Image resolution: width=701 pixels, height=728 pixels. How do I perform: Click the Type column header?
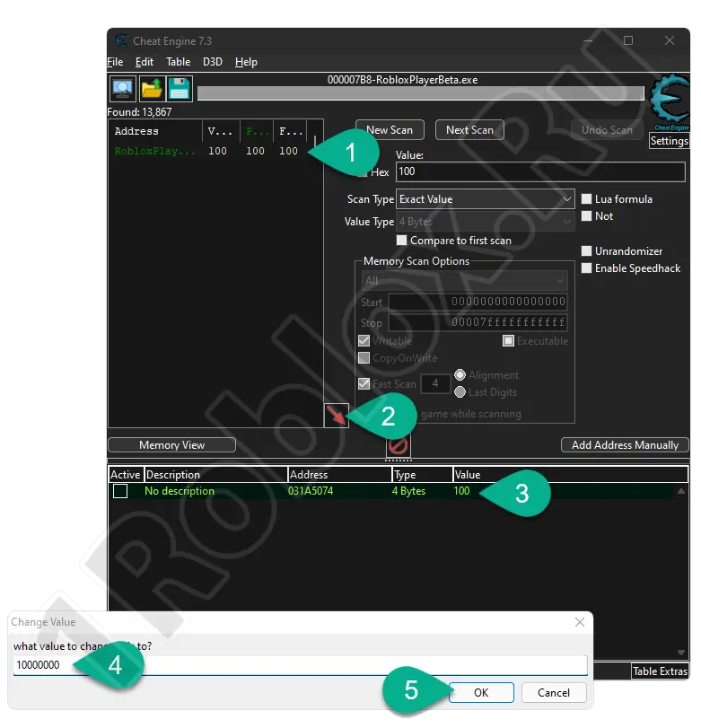click(x=422, y=475)
